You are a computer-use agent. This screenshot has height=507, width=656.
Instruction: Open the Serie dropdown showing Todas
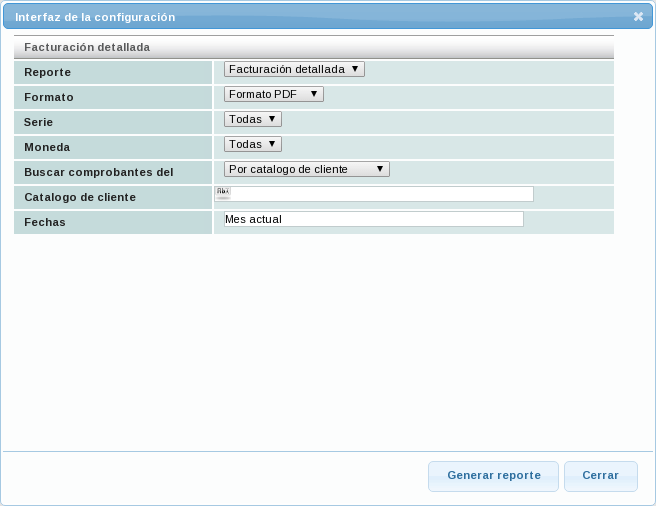click(x=252, y=119)
